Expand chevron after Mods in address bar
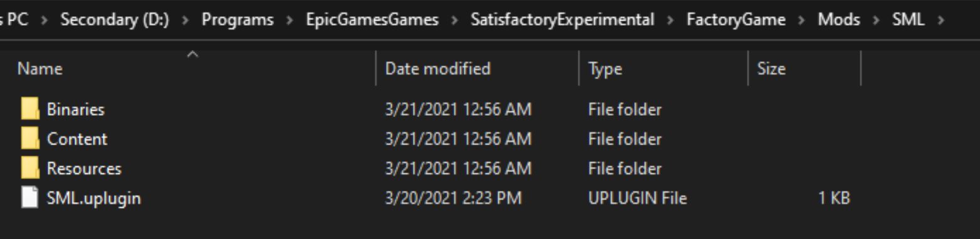 click(x=876, y=20)
